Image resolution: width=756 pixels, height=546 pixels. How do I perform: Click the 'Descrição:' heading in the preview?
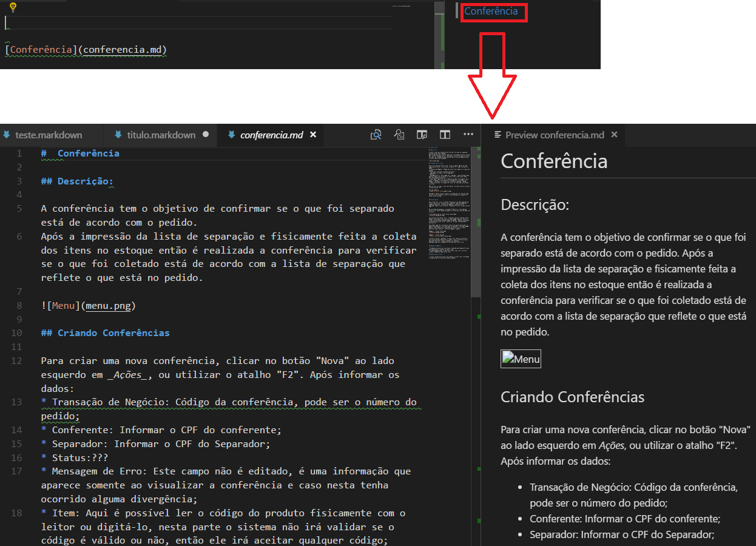[x=535, y=205]
